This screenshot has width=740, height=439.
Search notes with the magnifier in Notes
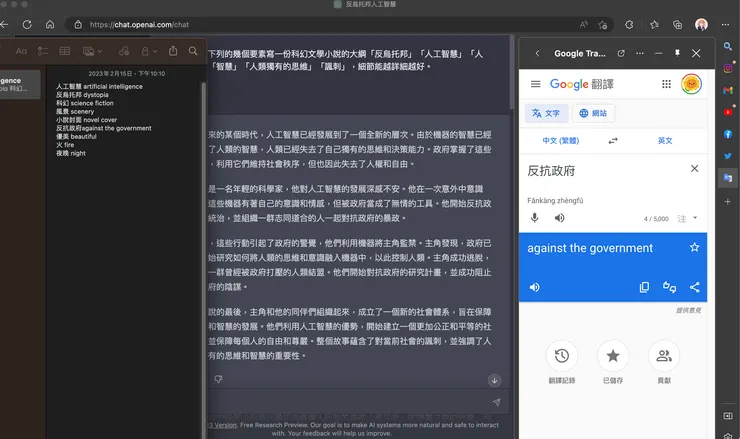pyautogui.click(x=193, y=51)
